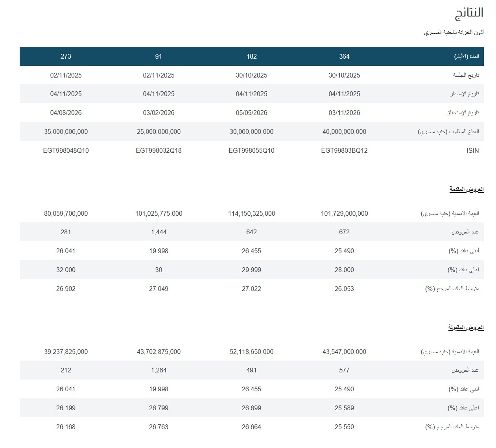The image size is (496, 448).
Task: Click the highest yield 32.000 cell
Action: (66, 270)
